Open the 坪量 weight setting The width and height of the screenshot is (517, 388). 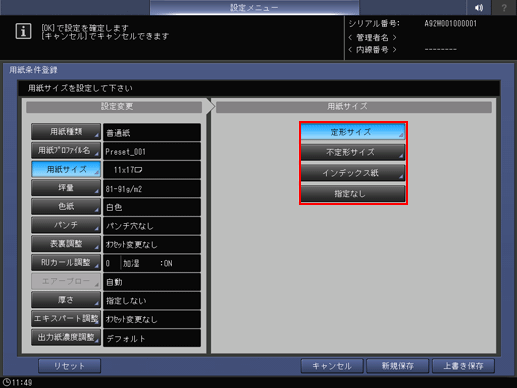coord(66,188)
